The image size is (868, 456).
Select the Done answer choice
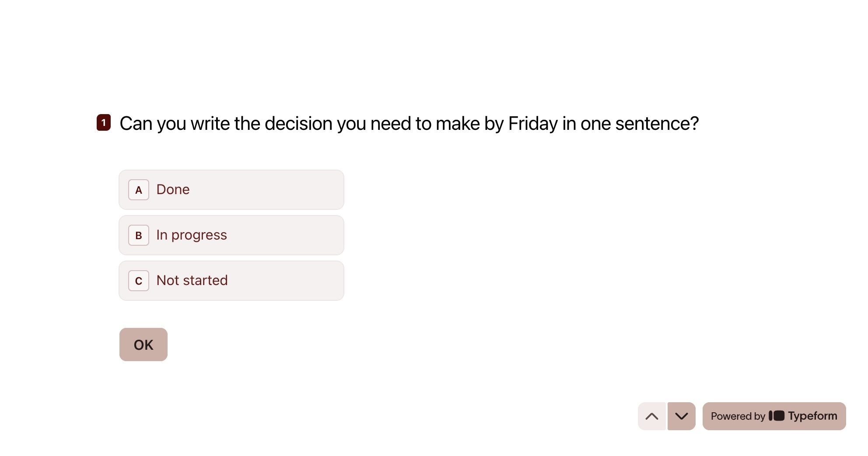click(x=231, y=190)
